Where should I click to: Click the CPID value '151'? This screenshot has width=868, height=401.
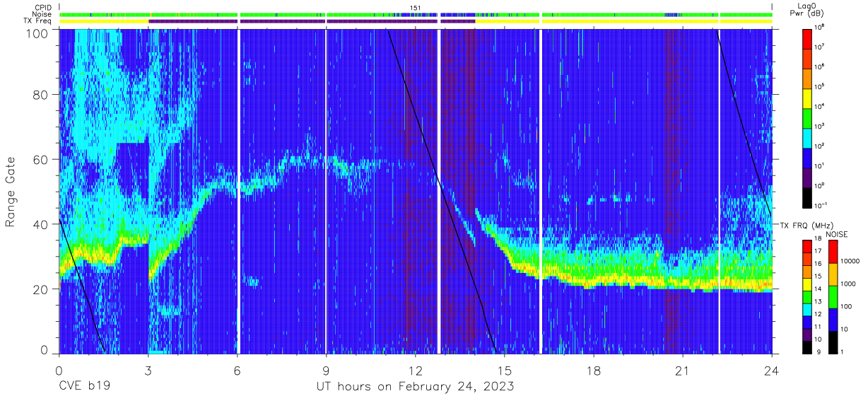coord(416,8)
